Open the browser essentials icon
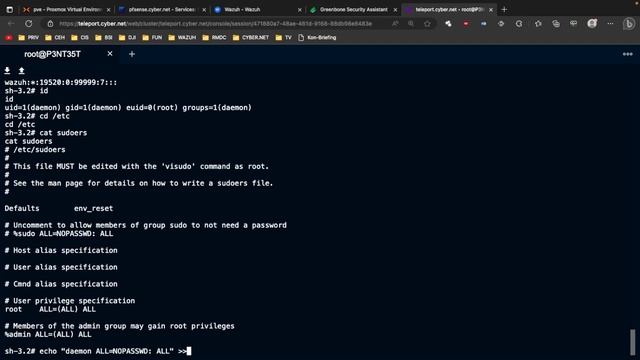 pyautogui.click(x=501, y=24)
